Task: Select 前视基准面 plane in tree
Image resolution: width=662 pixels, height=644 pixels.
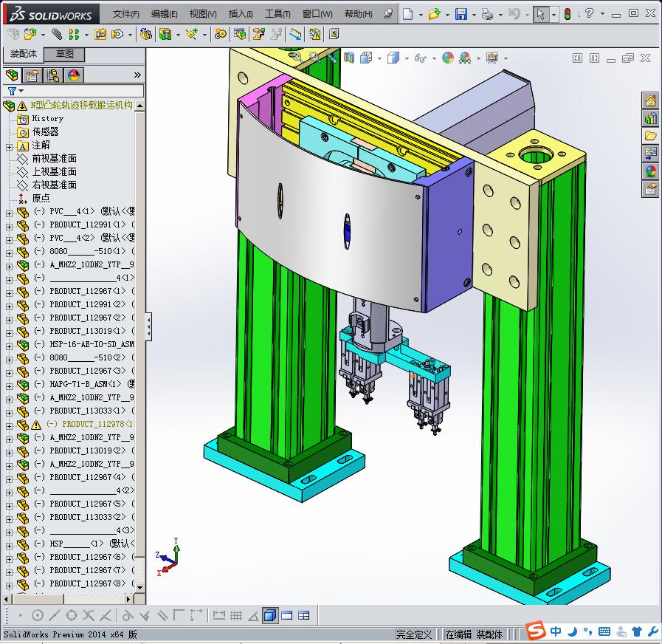Action: click(55, 159)
